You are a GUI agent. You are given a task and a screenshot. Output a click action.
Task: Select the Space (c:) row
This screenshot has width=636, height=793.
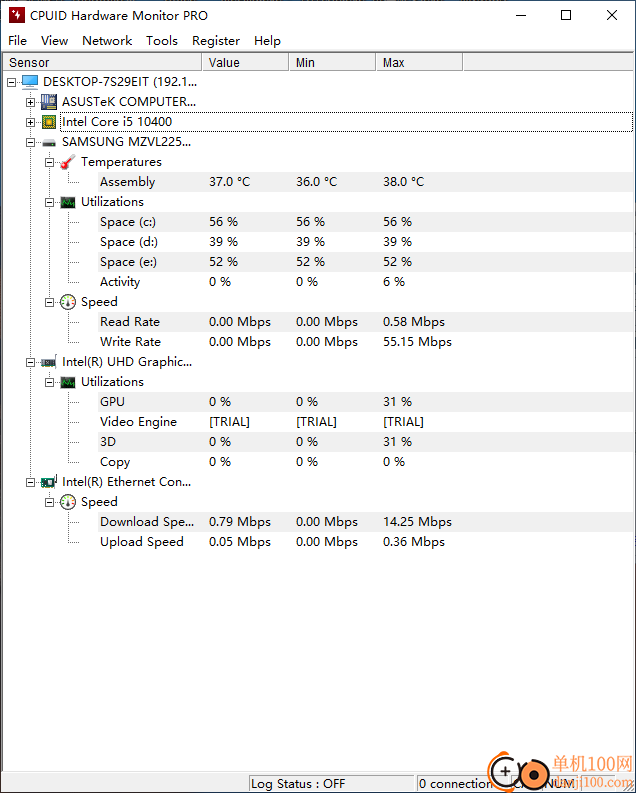click(366, 222)
